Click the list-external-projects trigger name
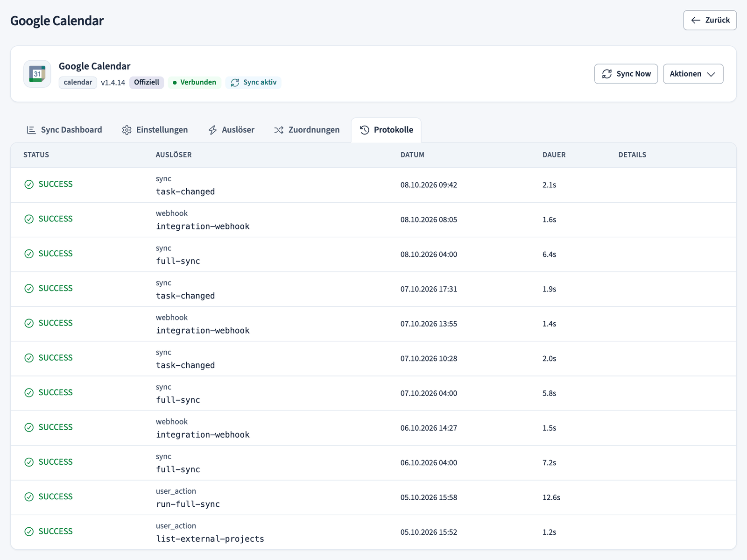 tap(210, 539)
